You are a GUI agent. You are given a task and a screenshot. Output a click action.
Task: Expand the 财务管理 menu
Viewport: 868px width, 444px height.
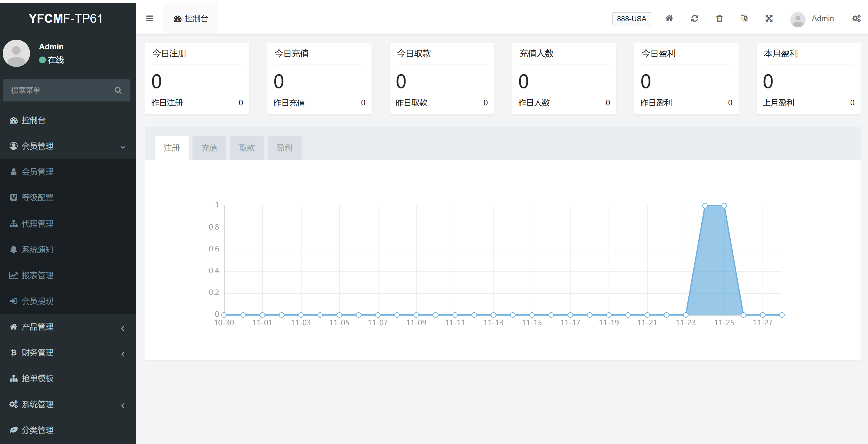[x=67, y=353]
